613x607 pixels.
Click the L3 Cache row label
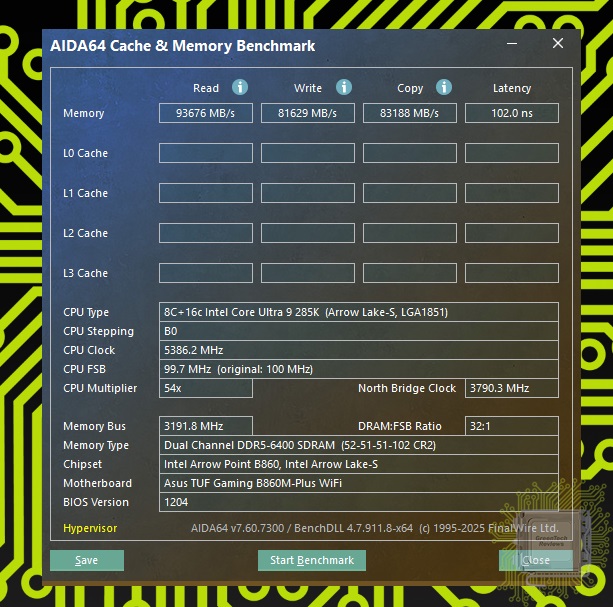[x=85, y=273]
